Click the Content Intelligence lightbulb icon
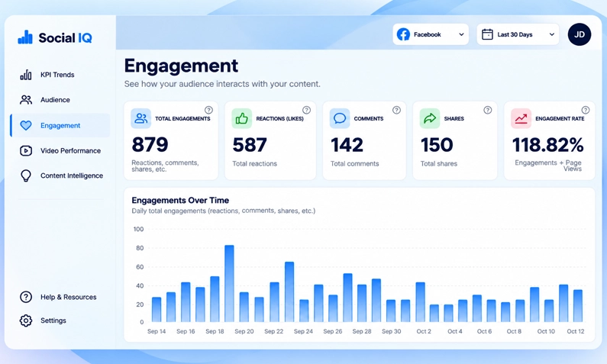The height and width of the screenshot is (364, 607). 25,176
